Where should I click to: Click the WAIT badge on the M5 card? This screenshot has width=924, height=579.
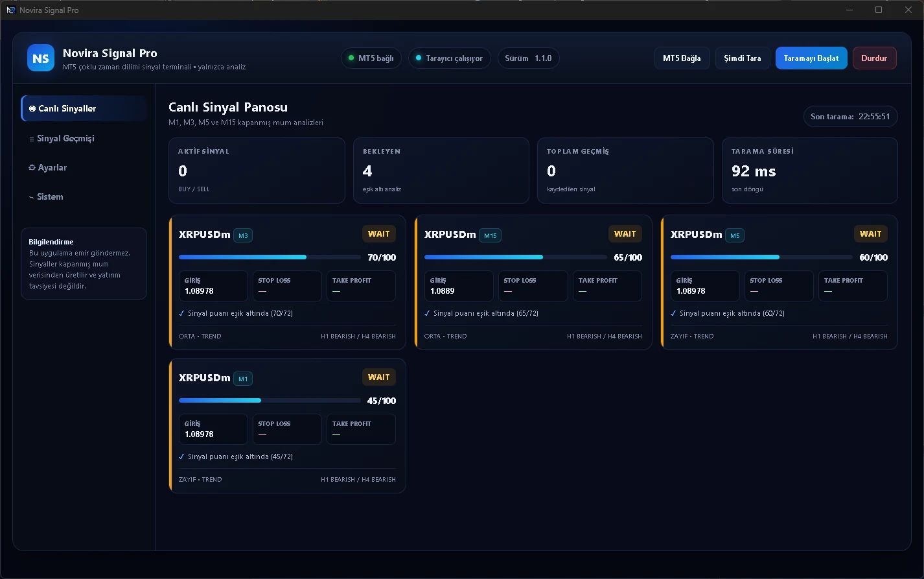pos(871,234)
